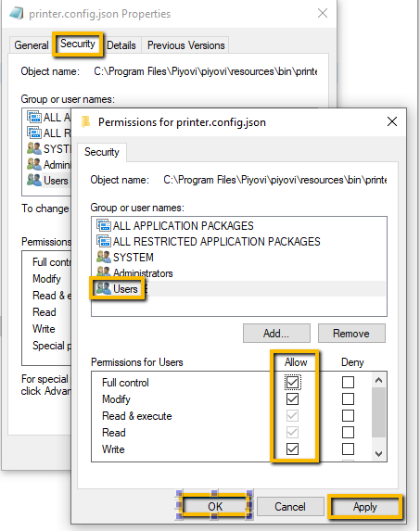Click the Remove button
The height and width of the screenshot is (531, 420).
click(351, 334)
